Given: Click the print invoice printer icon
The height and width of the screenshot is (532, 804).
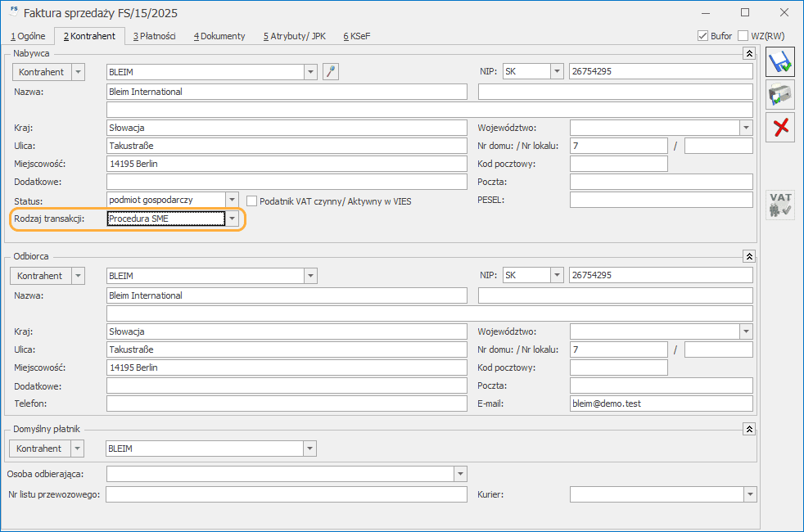Looking at the screenshot, I should (780, 94).
